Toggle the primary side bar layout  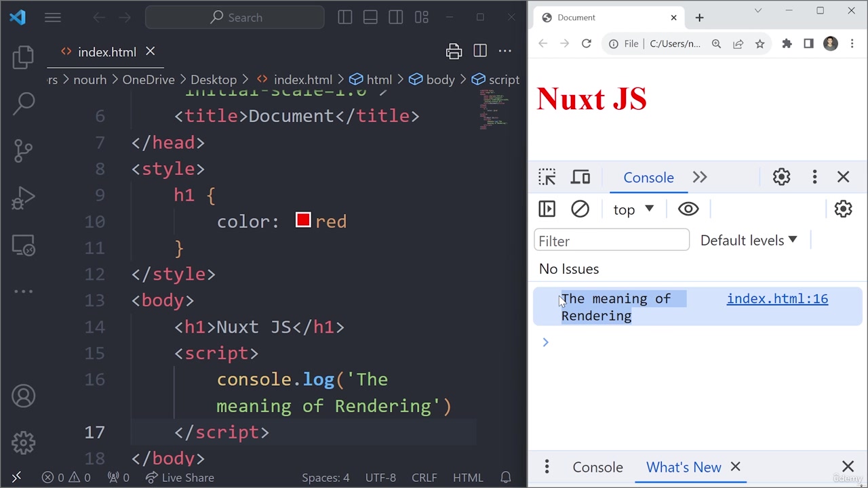[x=345, y=18]
